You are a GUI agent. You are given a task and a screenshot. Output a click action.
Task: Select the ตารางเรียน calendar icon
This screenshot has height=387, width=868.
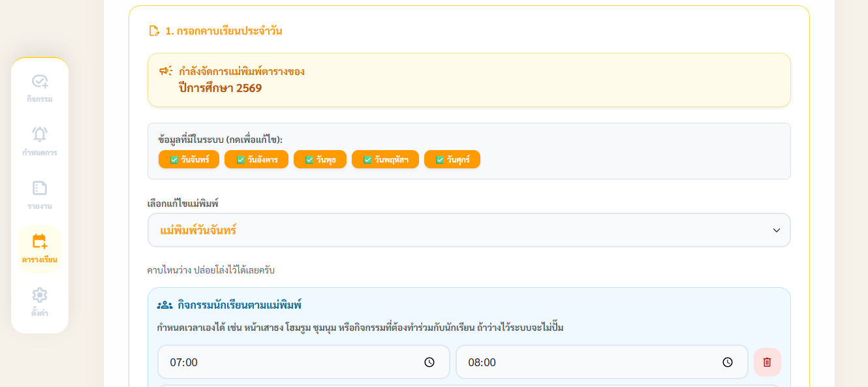(40, 241)
